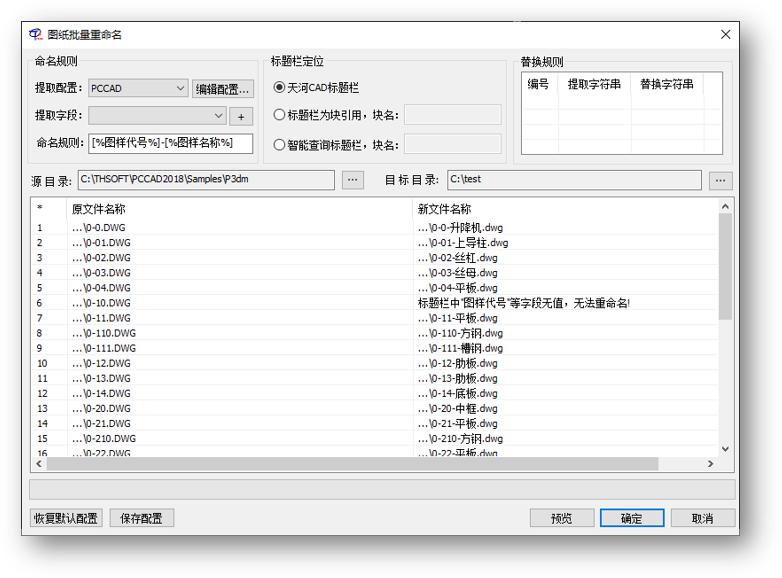Select row 4 file …\0-03.DWG
This screenshot has height=578, width=782.
click(x=101, y=273)
